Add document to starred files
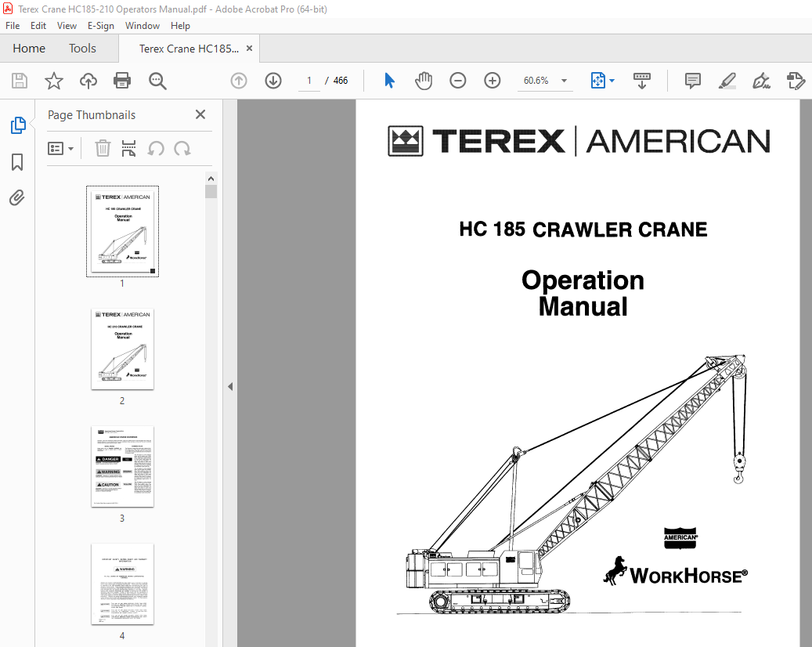812x647 pixels. point(54,81)
